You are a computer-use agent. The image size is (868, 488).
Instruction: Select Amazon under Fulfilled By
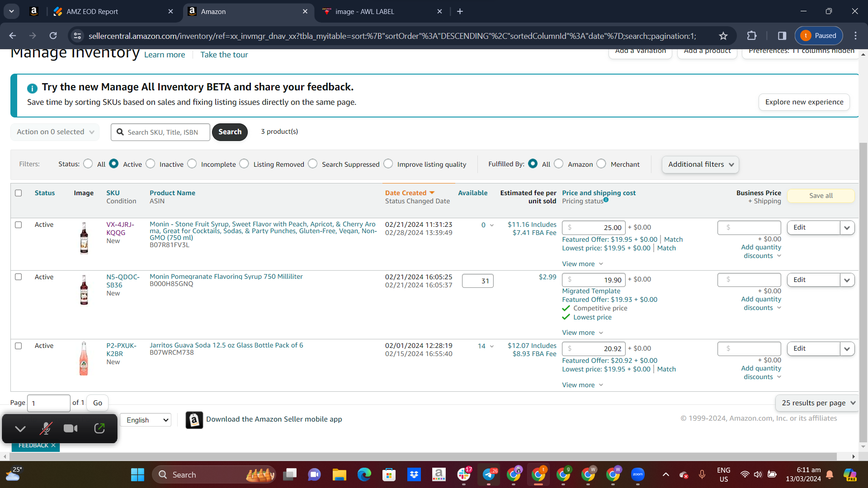click(x=559, y=164)
